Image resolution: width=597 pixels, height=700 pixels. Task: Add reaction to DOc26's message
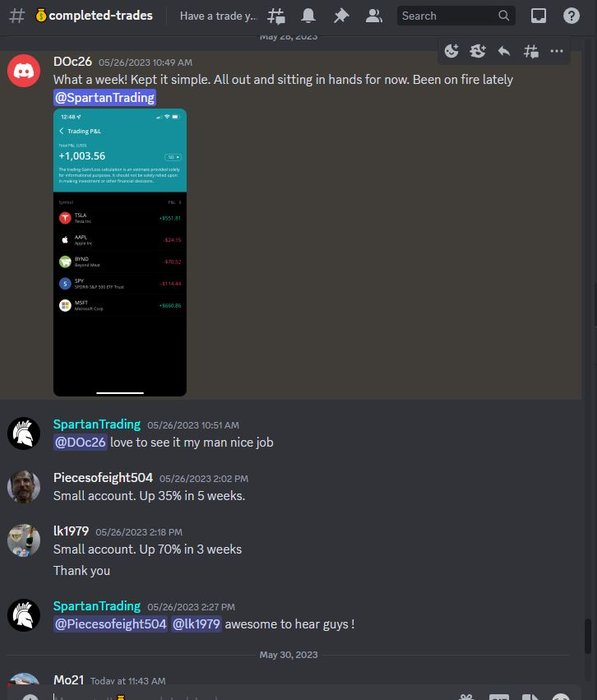[x=451, y=51]
